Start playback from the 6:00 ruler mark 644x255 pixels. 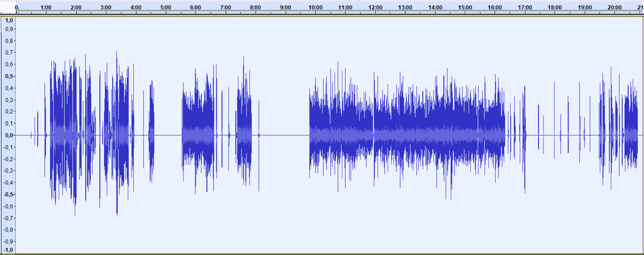tap(196, 8)
